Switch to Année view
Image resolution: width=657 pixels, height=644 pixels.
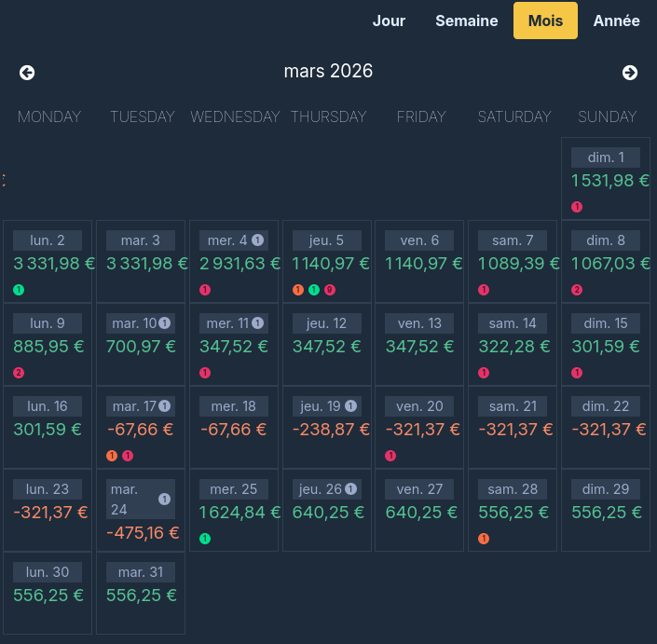(616, 21)
